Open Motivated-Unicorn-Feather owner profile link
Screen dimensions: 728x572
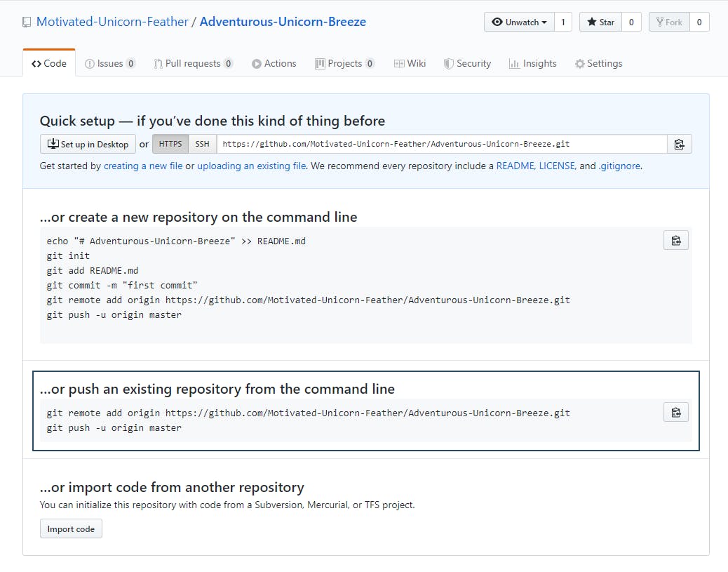(x=112, y=22)
